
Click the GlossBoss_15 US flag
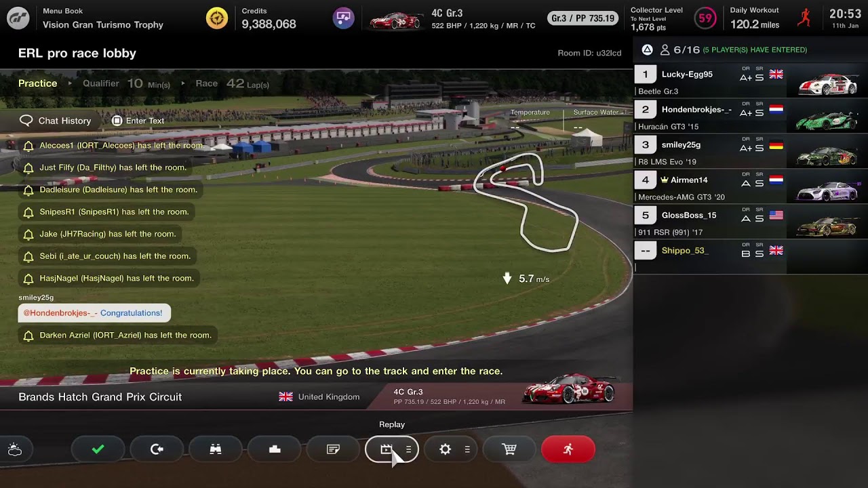coord(776,216)
